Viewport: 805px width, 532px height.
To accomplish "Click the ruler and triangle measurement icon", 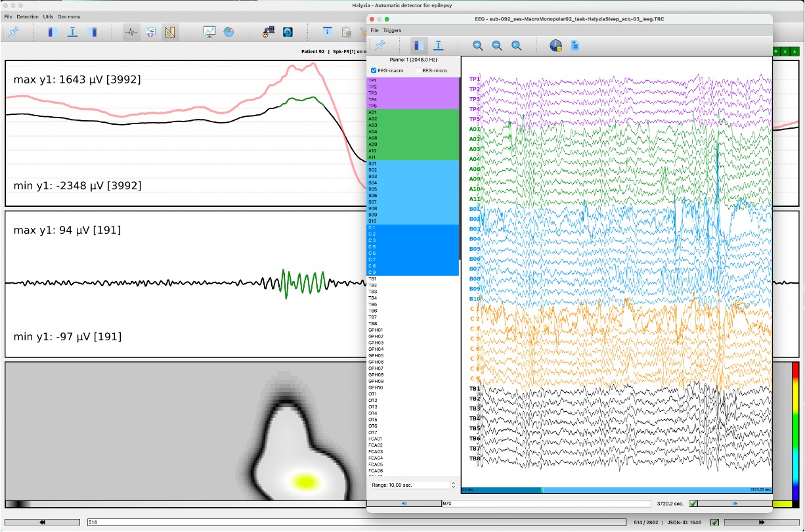I will click(x=169, y=32).
